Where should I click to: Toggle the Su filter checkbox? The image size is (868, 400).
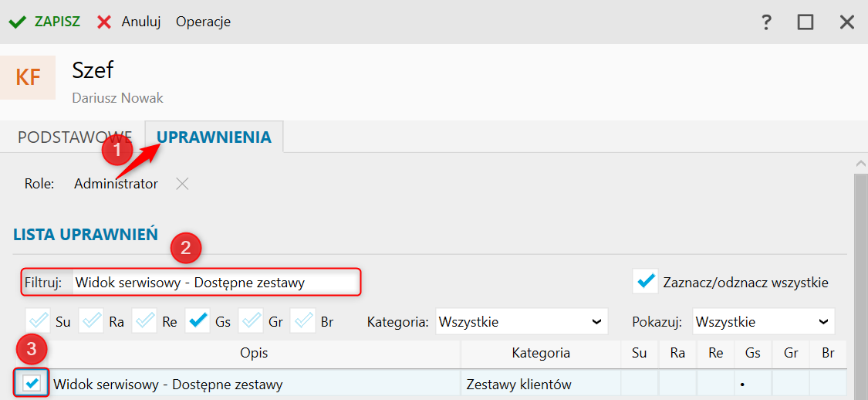(x=38, y=321)
